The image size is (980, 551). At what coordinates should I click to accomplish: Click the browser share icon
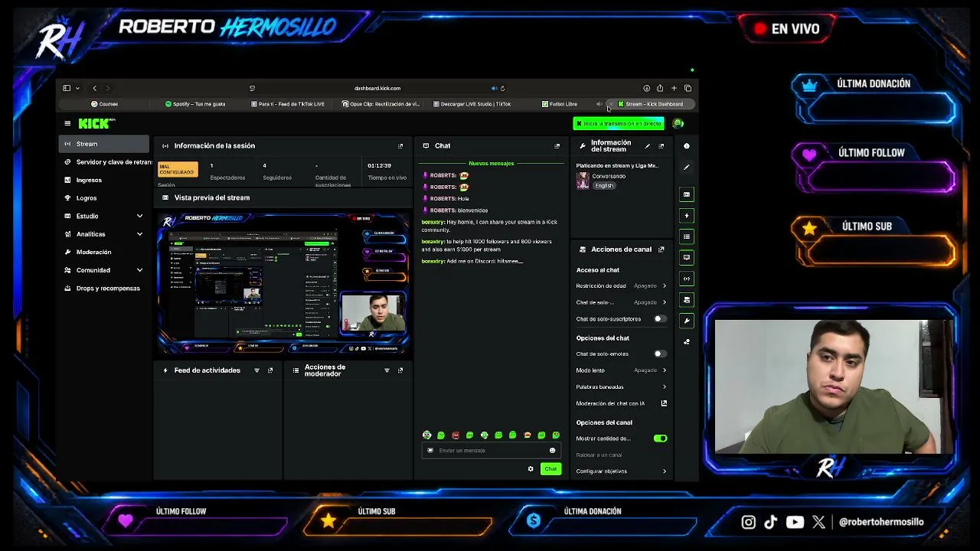[660, 88]
